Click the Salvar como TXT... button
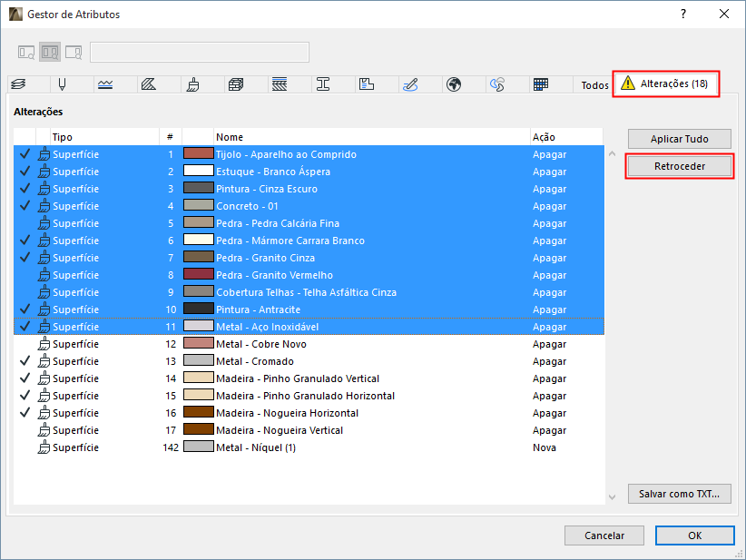The image size is (746, 560). coord(680,494)
